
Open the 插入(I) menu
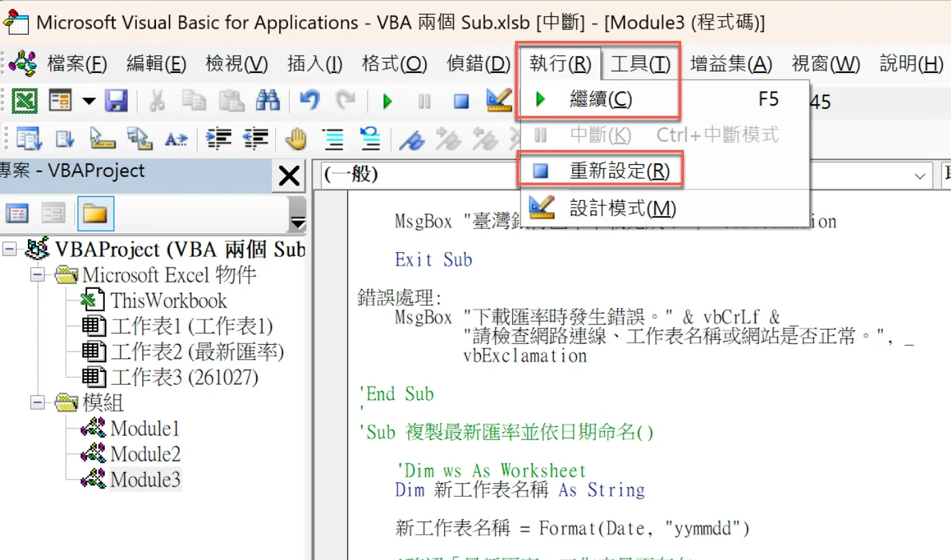(315, 64)
